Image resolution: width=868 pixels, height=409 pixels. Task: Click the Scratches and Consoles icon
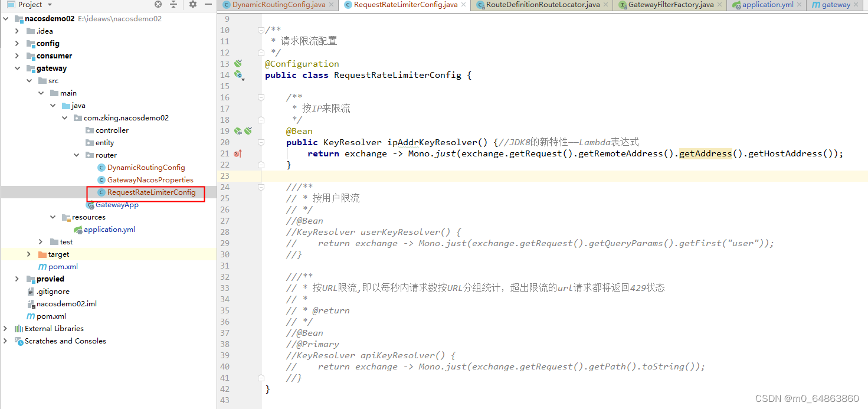pos(18,341)
